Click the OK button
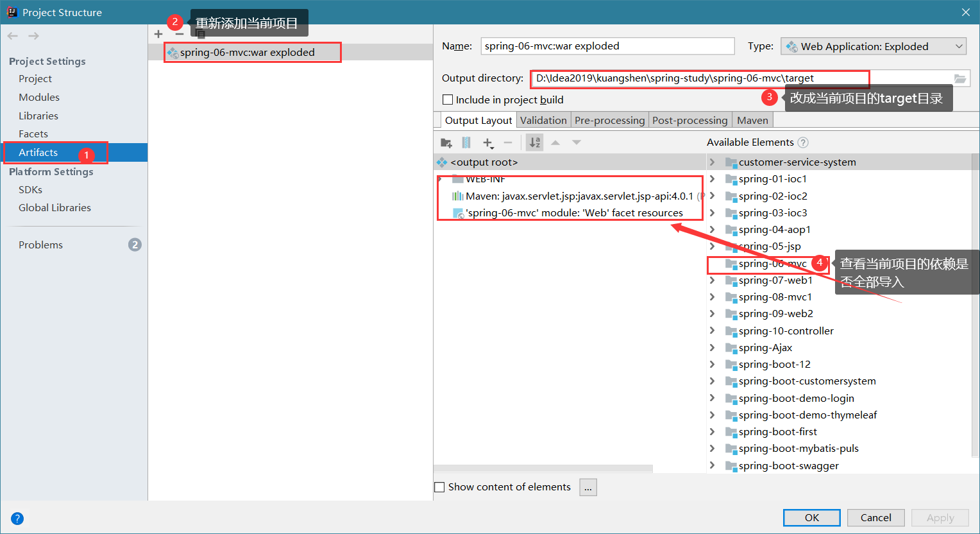 point(812,517)
